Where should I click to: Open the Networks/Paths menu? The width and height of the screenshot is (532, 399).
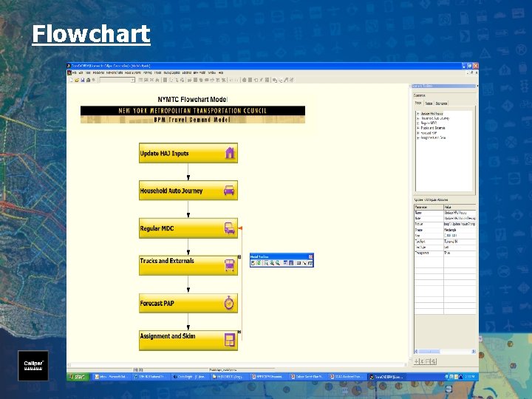tap(114, 72)
